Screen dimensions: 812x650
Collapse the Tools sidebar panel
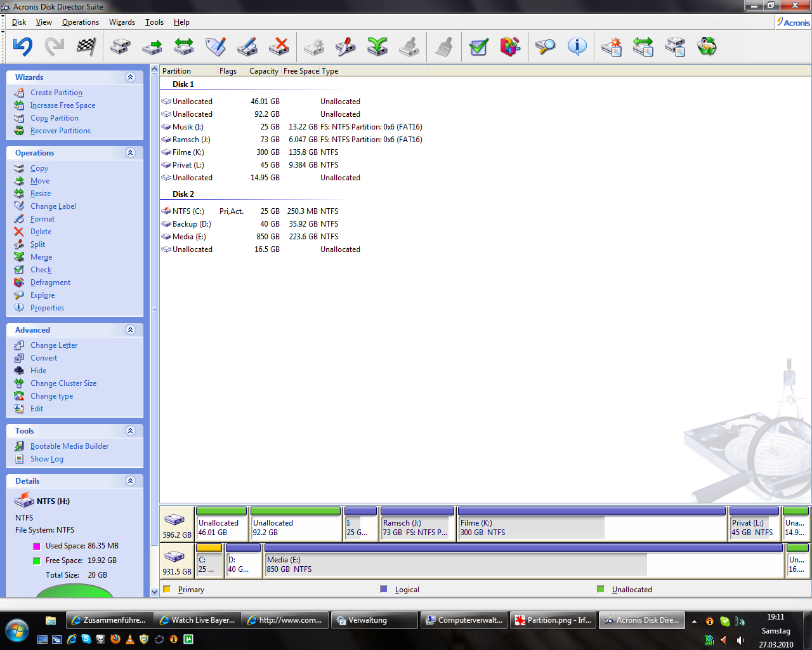tap(131, 430)
